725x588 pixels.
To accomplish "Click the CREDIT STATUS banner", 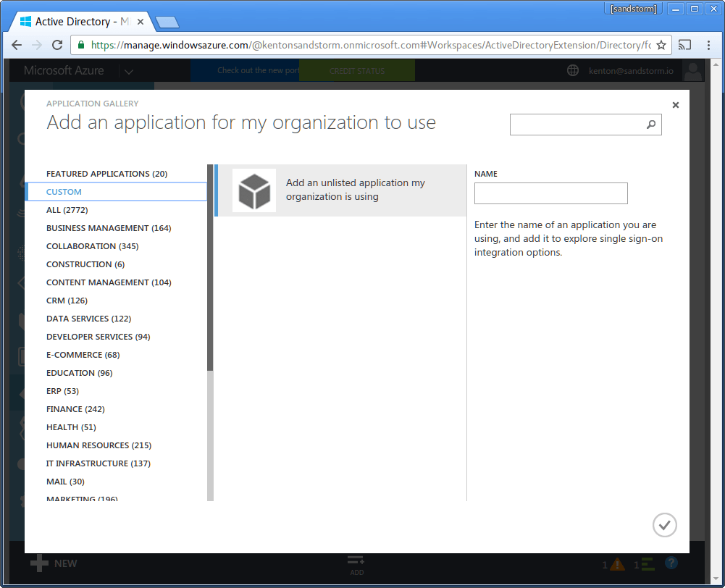I will [357, 71].
